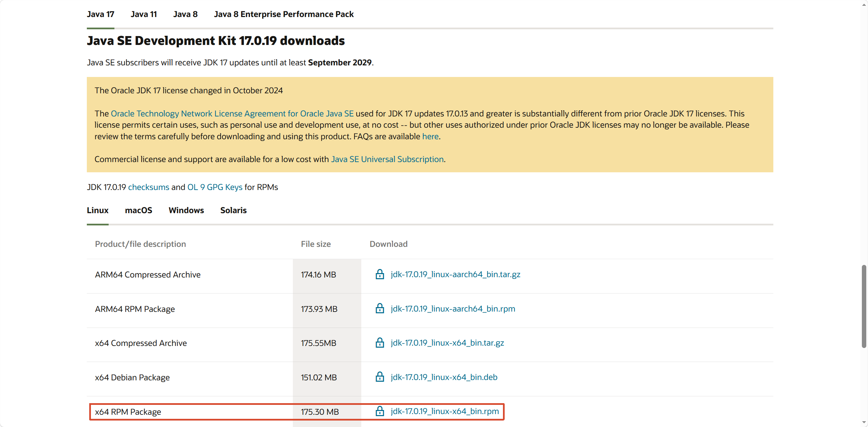Click the '175.55MB' file size

pyautogui.click(x=318, y=343)
